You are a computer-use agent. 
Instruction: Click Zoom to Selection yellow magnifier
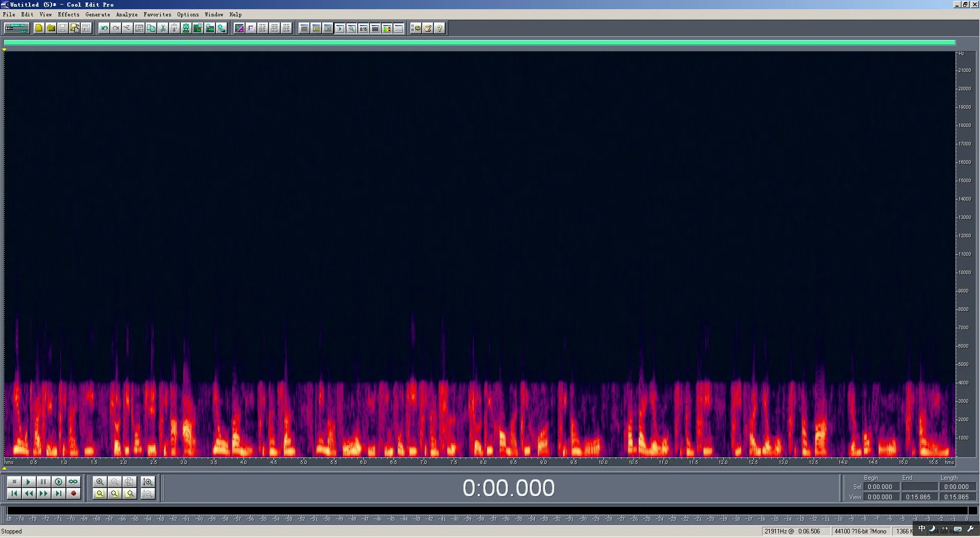[x=100, y=494]
